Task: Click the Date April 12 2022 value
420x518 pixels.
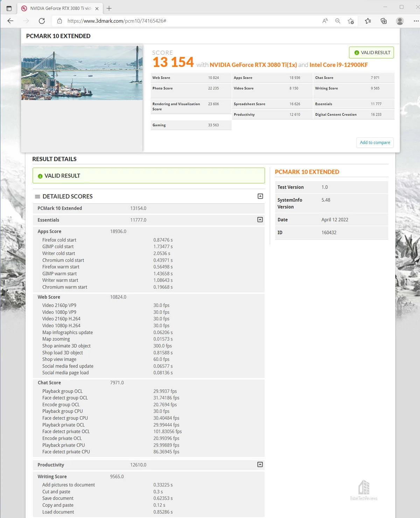Action: (x=335, y=220)
